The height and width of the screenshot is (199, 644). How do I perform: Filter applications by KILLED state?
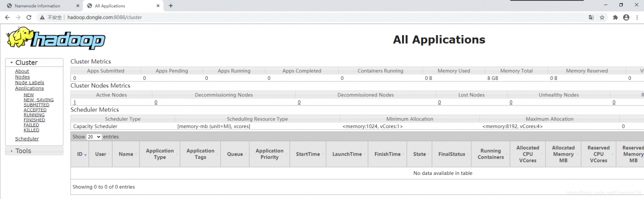[31, 130]
